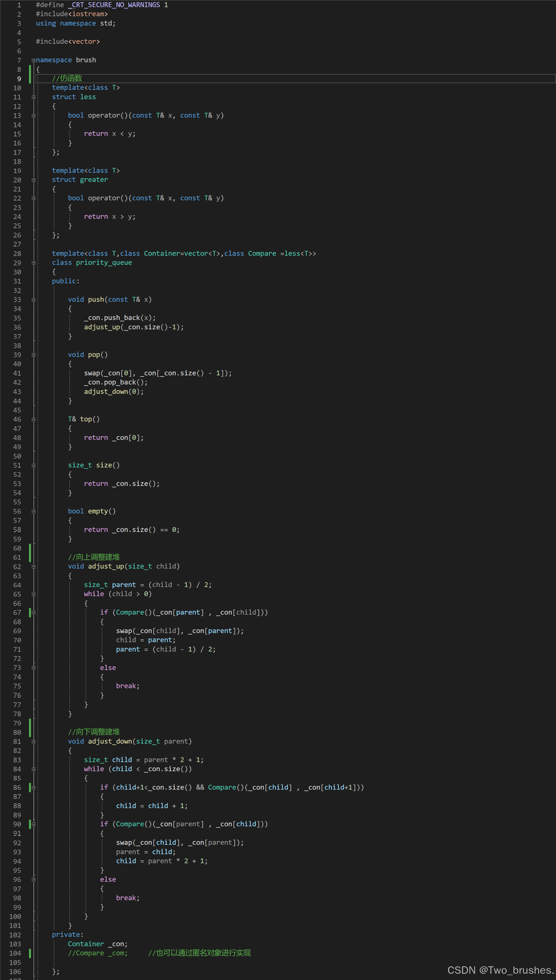Collapse the operator() fold at line 13
This screenshot has width=556, height=980.
[34, 116]
